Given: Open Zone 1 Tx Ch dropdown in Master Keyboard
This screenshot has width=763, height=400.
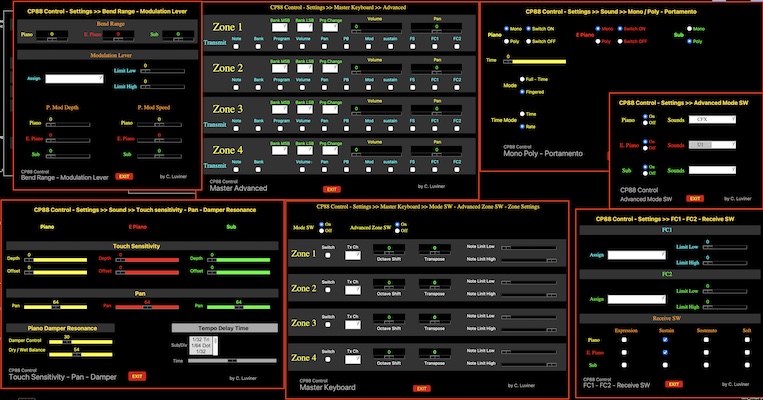Looking at the screenshot, I should pyautogui.click(x=353, y=255).
